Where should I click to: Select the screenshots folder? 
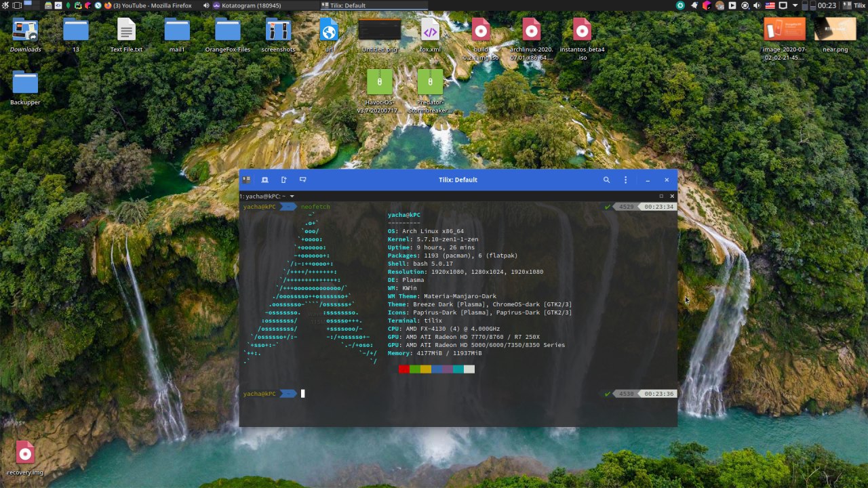278,35
